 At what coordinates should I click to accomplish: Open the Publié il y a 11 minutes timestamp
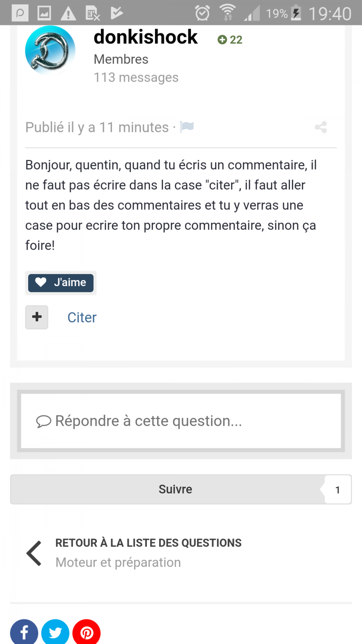pyautogui.click(x=97, y=128)
